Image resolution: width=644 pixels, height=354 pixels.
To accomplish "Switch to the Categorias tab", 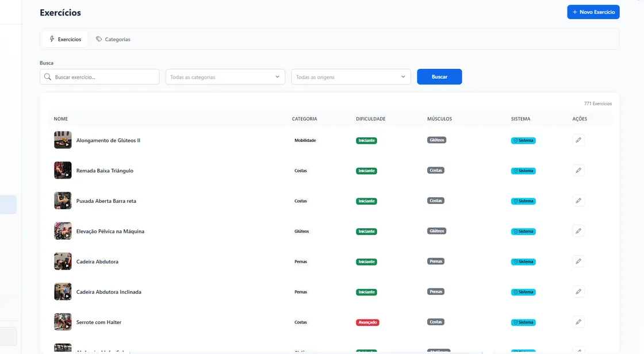I will tap(113, 40).
